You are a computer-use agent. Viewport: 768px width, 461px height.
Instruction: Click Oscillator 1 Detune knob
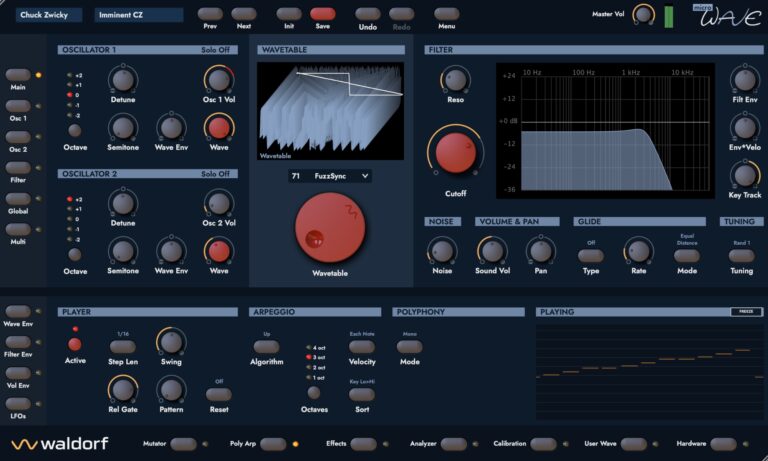(x=123, y=80)
